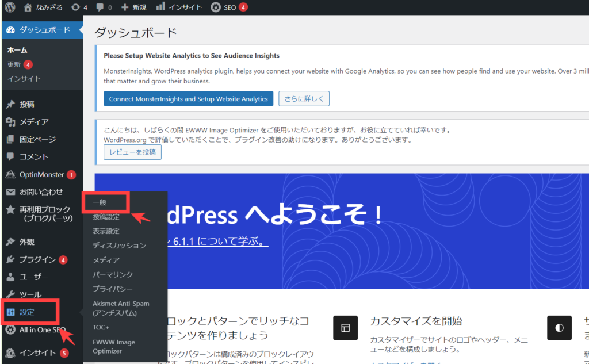589x364 pixels.
Task: Click the home icon next to なみざる
Action: 28,7
